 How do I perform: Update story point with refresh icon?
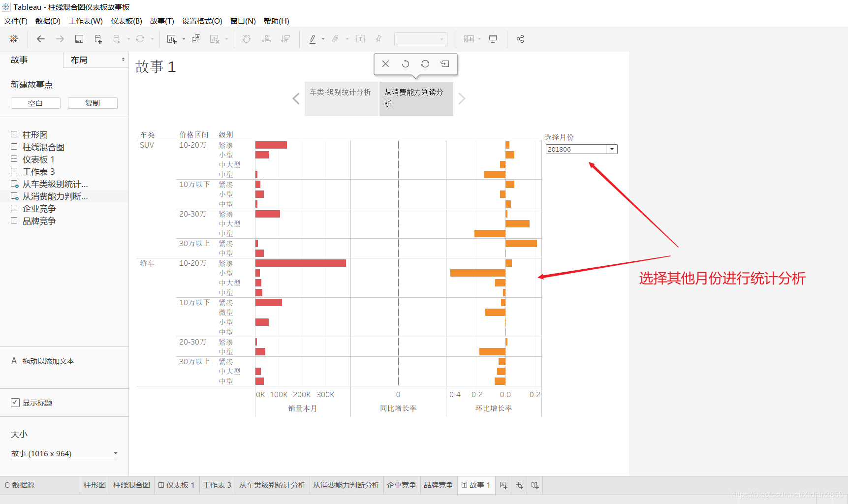pos(425,64)
